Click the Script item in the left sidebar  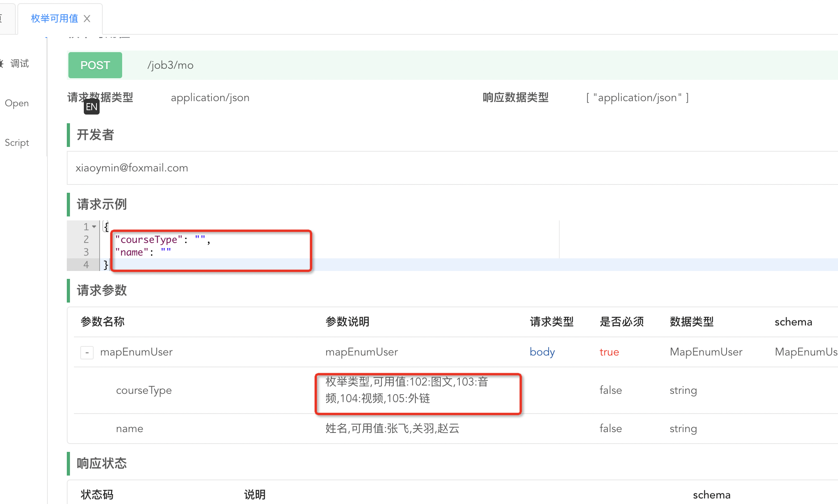click(17, 142)
